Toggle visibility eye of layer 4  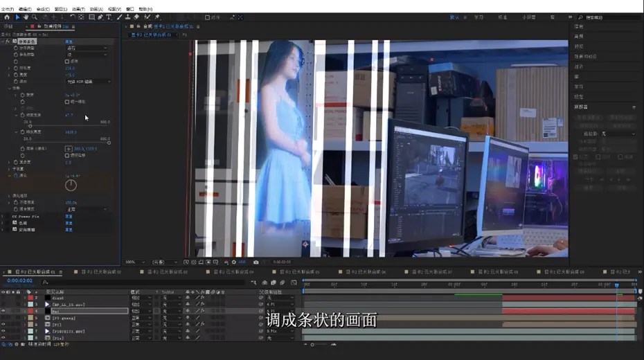click(x=3, y=311)
